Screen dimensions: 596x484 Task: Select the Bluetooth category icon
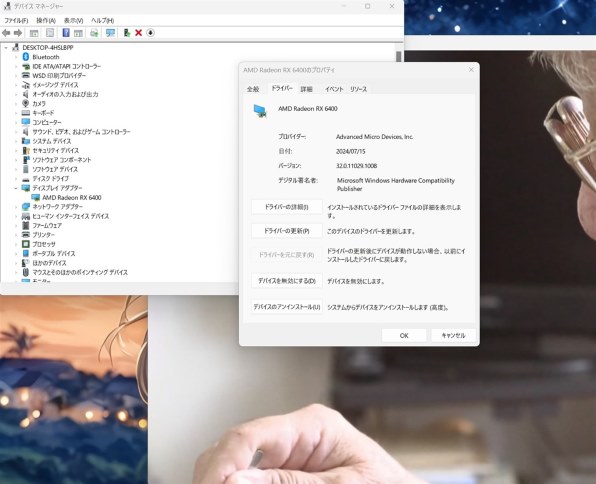pyautogui.click(x=25, y=57)
